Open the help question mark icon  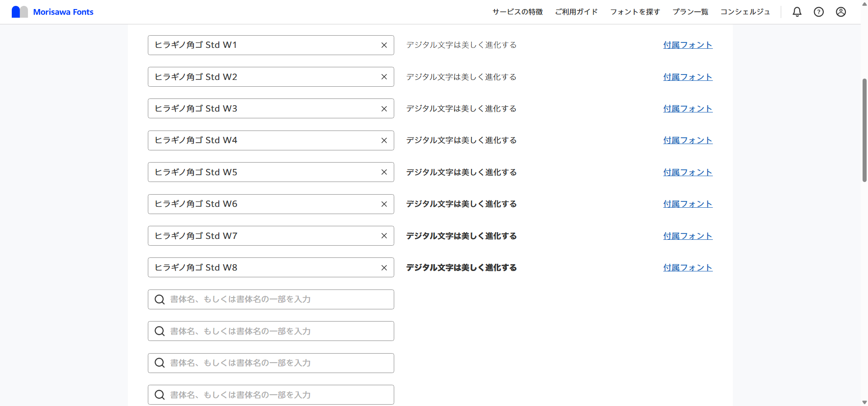click(819, 12)
